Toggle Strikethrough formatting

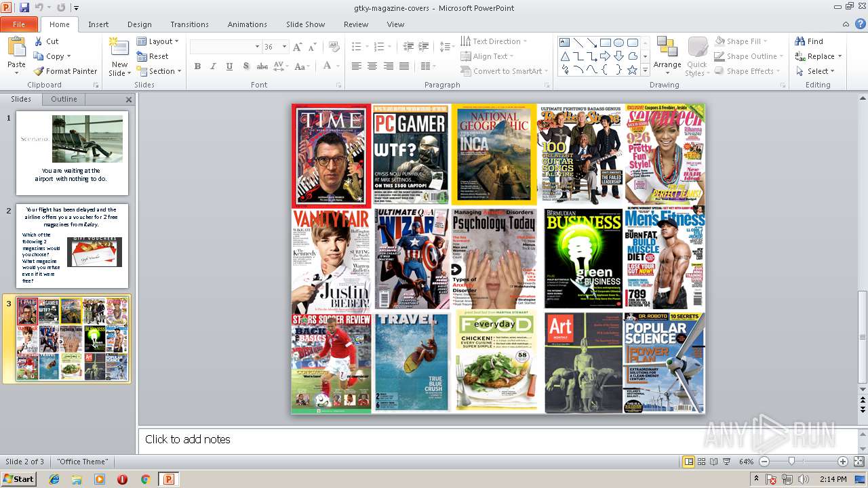[x=262, y=66]
